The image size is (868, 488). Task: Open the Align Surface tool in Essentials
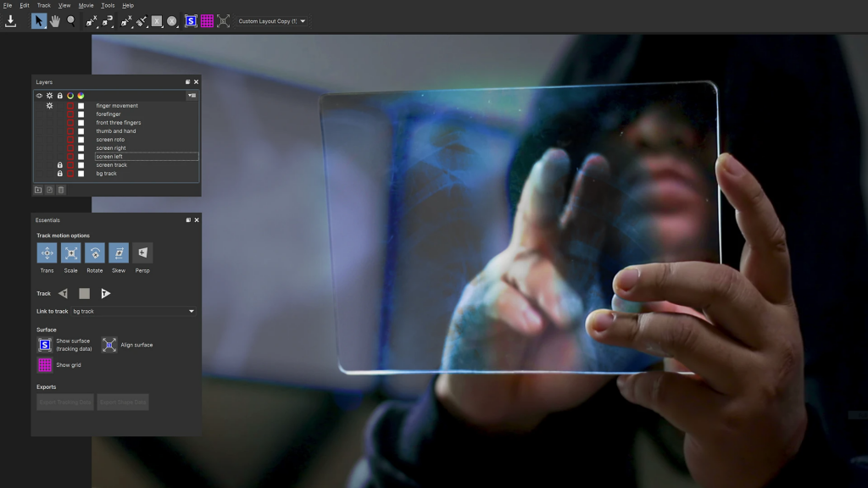tap(108, 345)
